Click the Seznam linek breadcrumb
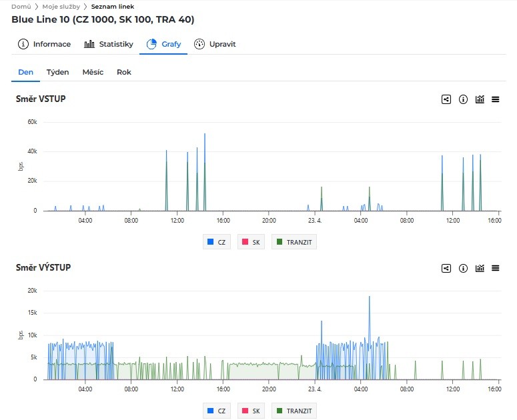The height and width of the screenshot is (420, 517). point(113,7)
